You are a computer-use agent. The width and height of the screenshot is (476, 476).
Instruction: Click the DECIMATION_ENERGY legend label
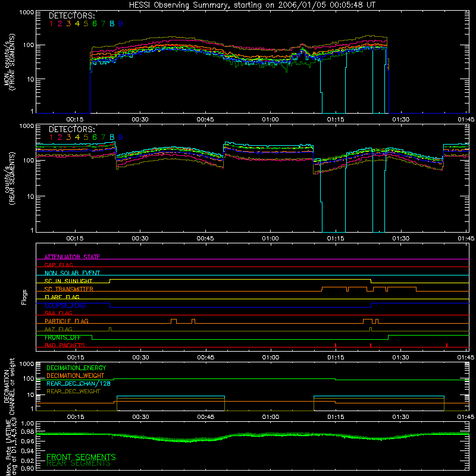76,368
